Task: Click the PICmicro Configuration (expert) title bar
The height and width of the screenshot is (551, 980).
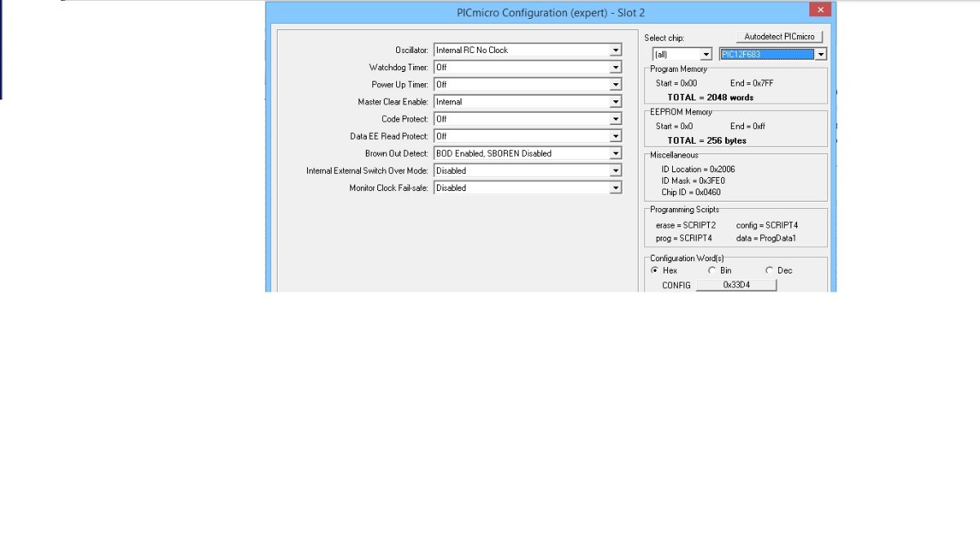Action: 550,12
